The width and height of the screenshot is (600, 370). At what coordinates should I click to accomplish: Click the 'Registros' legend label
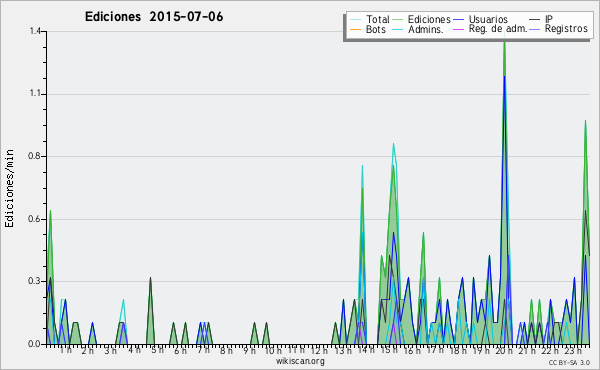tap(566, 29)
